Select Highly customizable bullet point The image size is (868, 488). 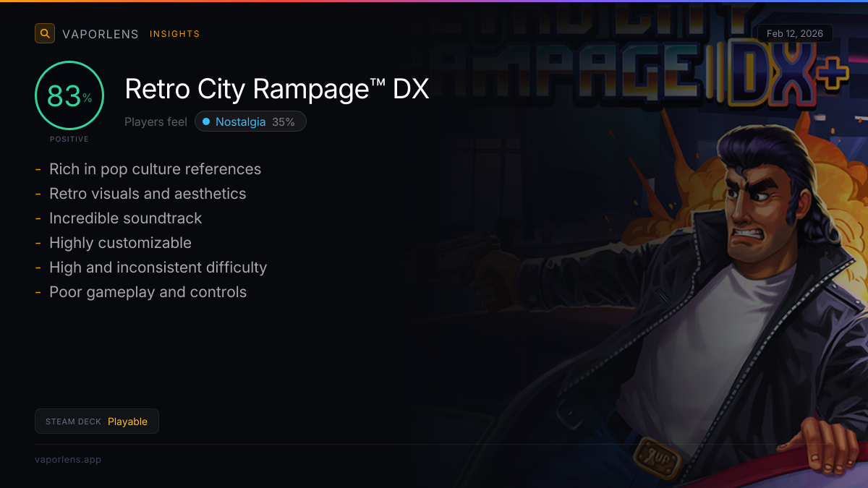[x=120, y=243]
